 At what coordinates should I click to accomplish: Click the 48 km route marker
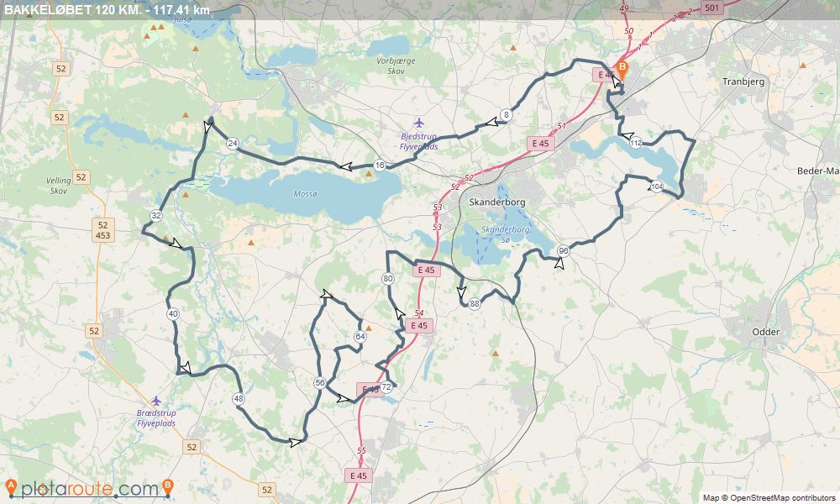239,398
